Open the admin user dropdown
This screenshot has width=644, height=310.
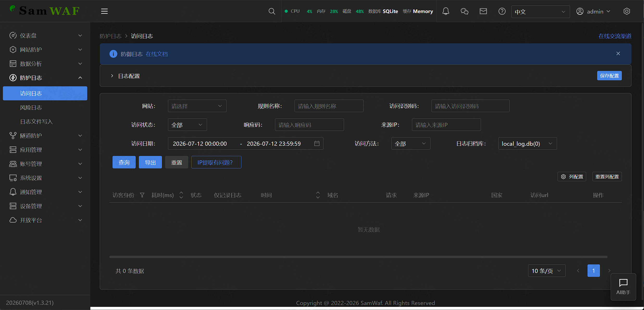pyautogui.click(x=593, y=11)
